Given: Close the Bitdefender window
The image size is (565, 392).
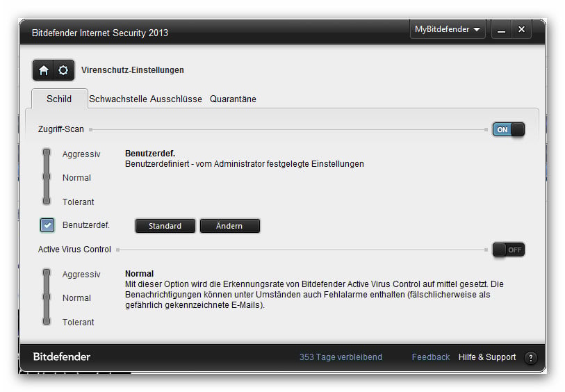Looking at the screenshot, I should 521,30.
